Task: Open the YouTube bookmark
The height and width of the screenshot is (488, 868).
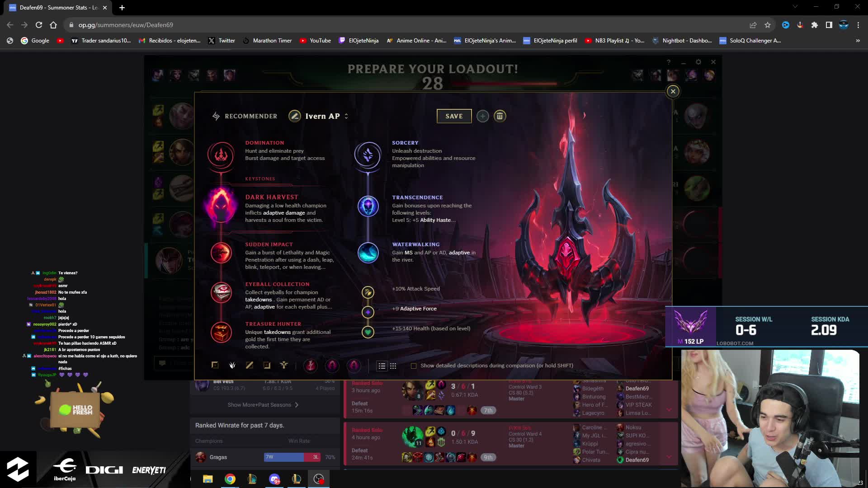Action: [x=315, y=41]
